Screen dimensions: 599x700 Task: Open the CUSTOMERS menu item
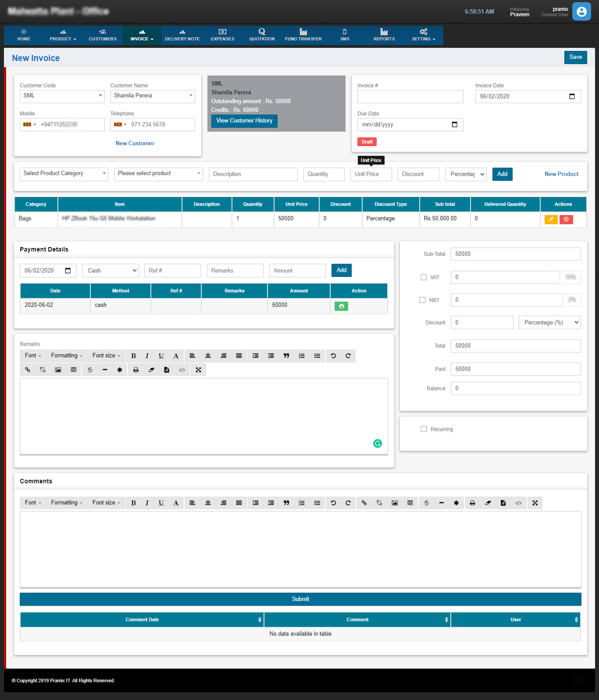pos(103,36)
